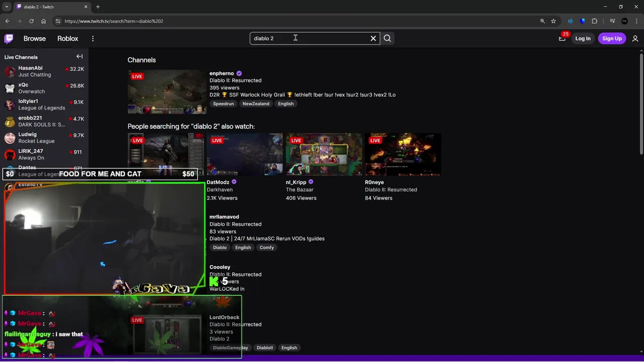
Task: Open LordOrbeck live thumbnail
Action: tap(167, 335)
